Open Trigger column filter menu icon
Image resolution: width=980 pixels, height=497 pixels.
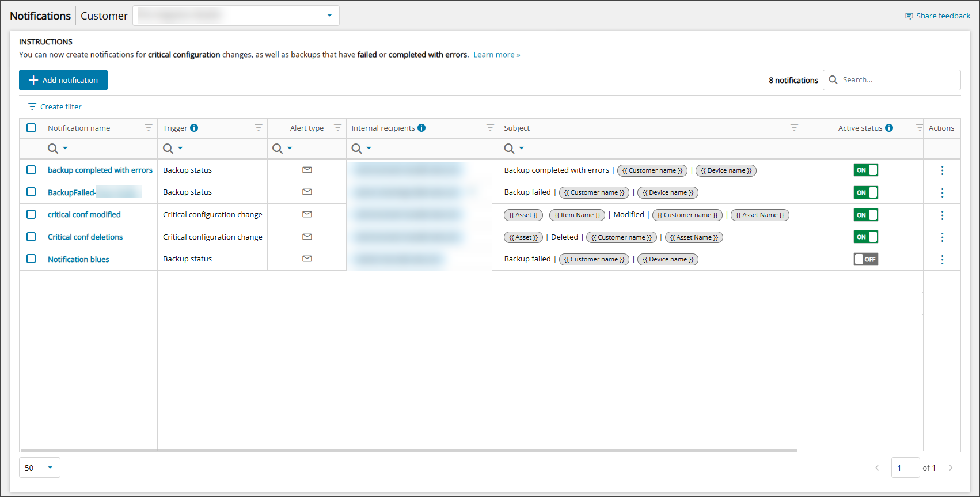click(x=259, y=127)
